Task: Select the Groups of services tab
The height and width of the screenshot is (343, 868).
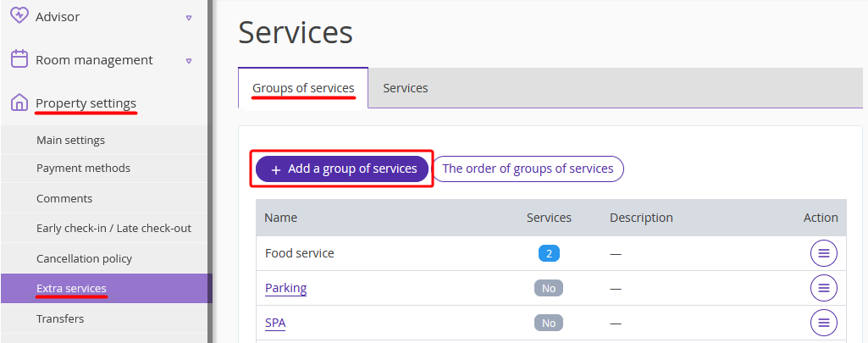Action: (x=303, y=88)
